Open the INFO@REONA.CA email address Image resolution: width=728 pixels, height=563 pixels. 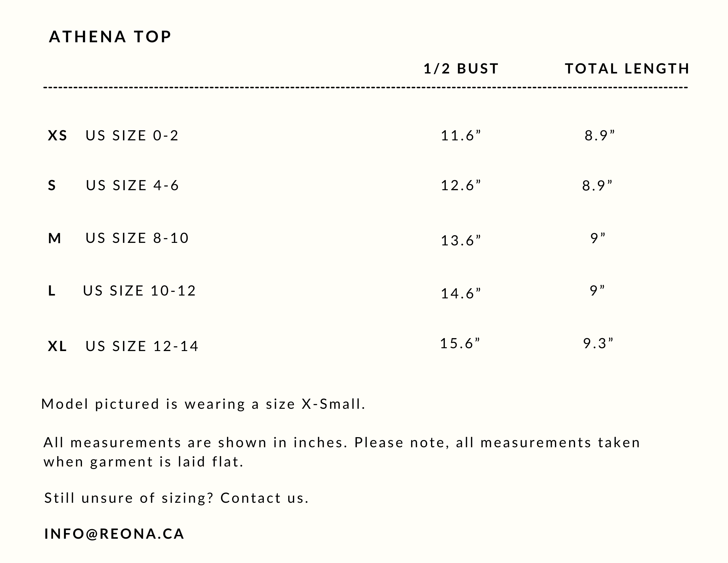point(114,534)
